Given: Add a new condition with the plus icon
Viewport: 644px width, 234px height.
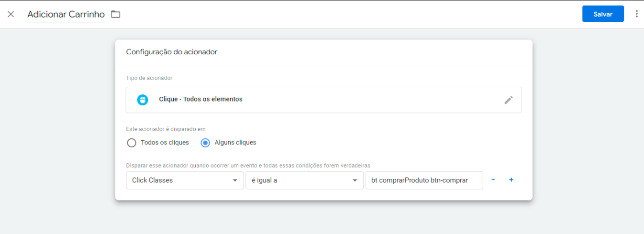Looking at the screenshot, I should [x=511, y=180].
